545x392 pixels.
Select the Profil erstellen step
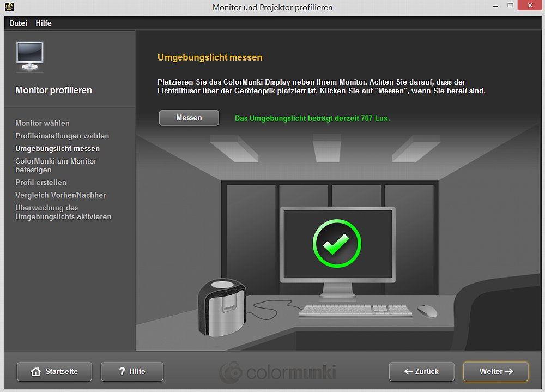[x=41, y=183]
